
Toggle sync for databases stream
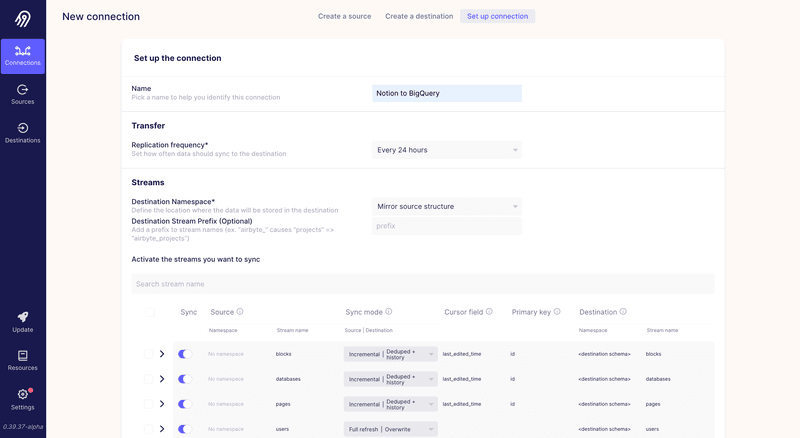[185, 379]
